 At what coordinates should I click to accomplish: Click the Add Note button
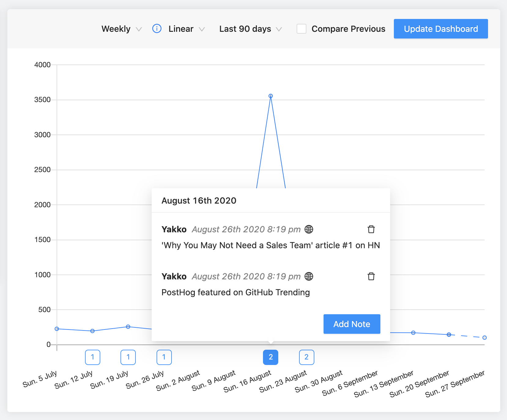352,324
